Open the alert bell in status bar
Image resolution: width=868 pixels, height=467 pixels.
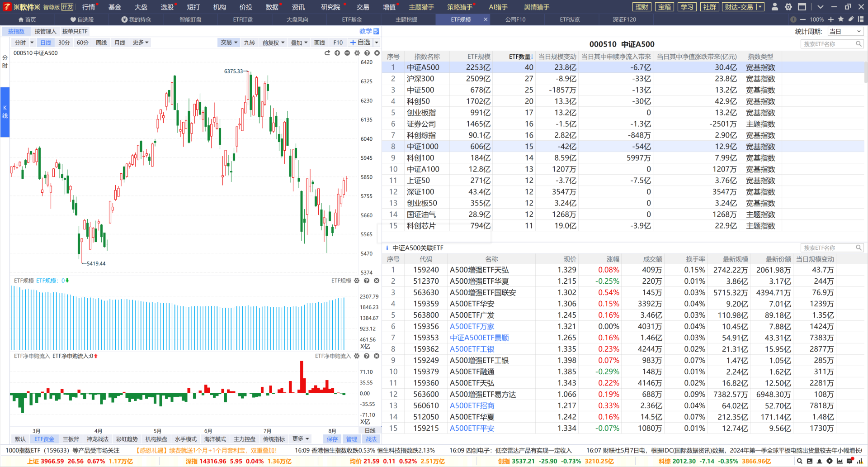(x=820, y=461)
